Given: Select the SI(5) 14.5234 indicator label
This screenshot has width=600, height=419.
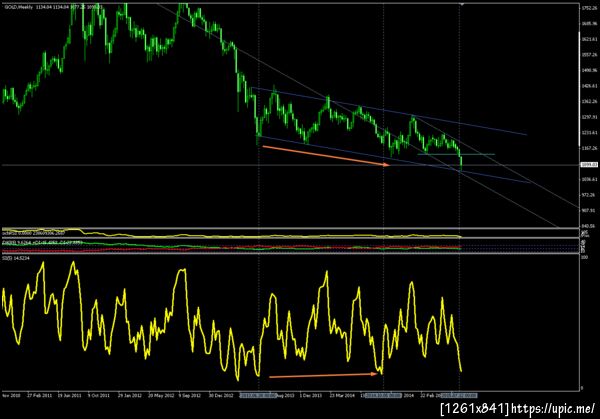Looking at the screenshot, I should coord(16,258).
